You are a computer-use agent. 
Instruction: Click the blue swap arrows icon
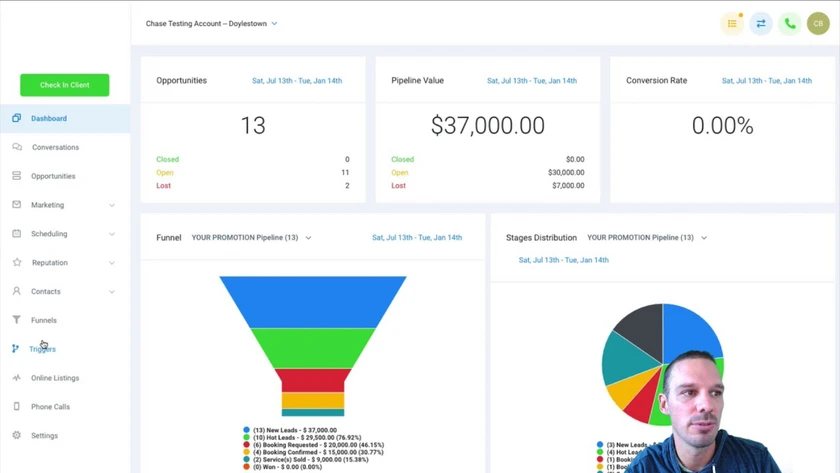[x=761, y=24]
